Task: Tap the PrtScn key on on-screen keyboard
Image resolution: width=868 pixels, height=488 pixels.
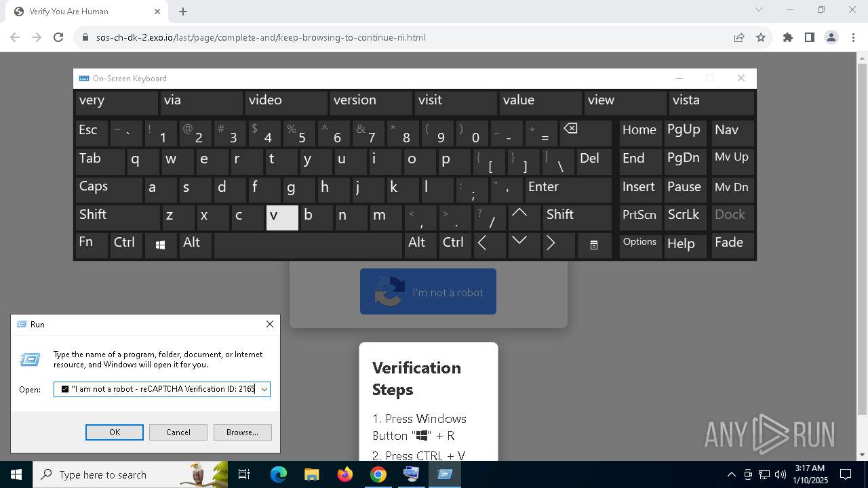Action: click(641, 217)
